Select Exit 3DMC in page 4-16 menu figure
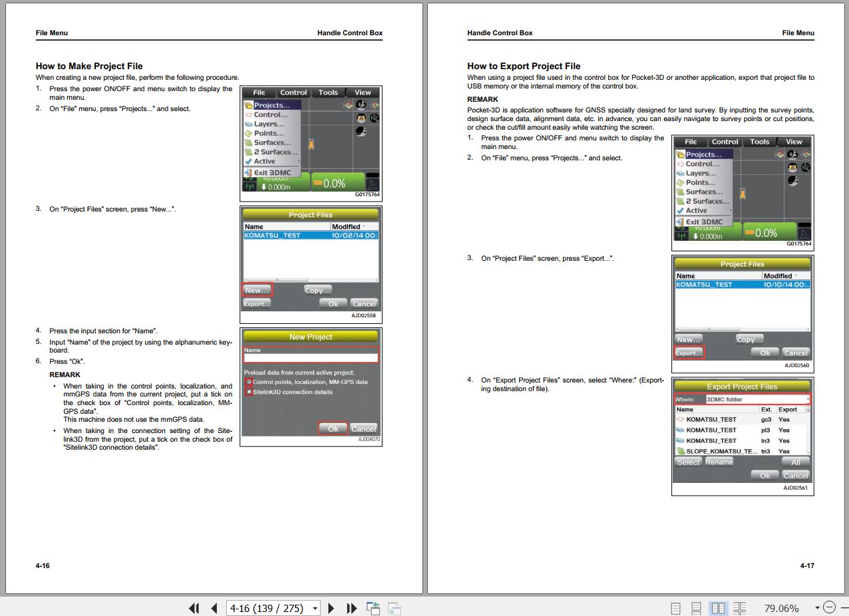Image resolution: width=849 pixels, height=616 pixels. coord(272,172)
